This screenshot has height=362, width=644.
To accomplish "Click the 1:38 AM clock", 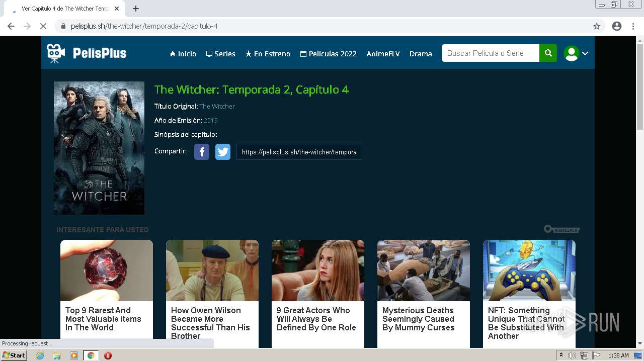I will click(x=618, y=355).
